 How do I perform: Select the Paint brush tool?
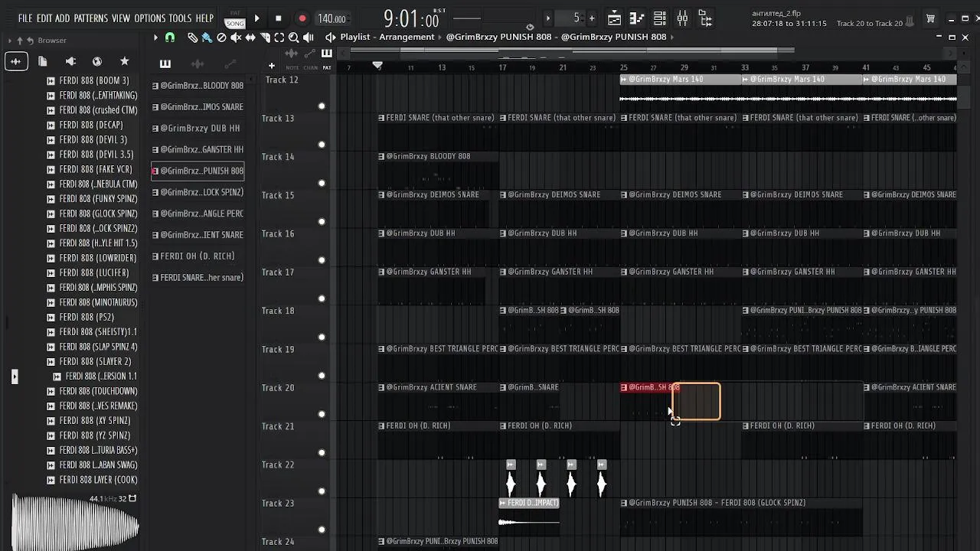[207, 37]
